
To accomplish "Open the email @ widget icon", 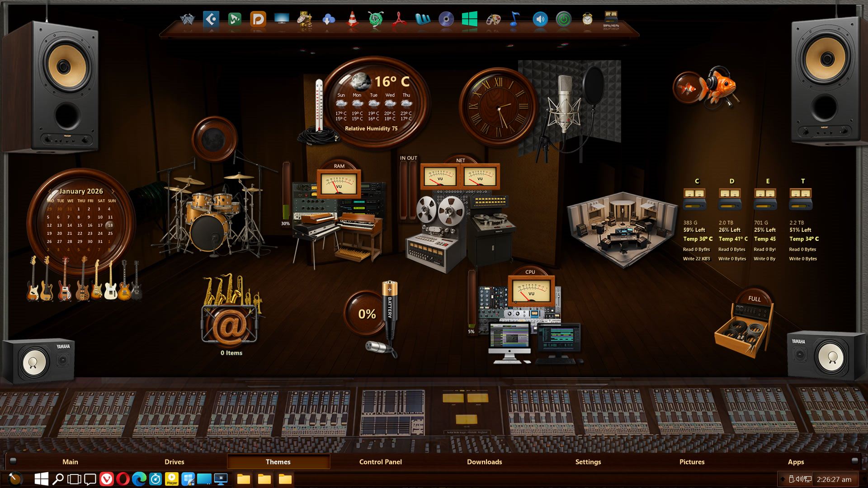I will 230,324.
